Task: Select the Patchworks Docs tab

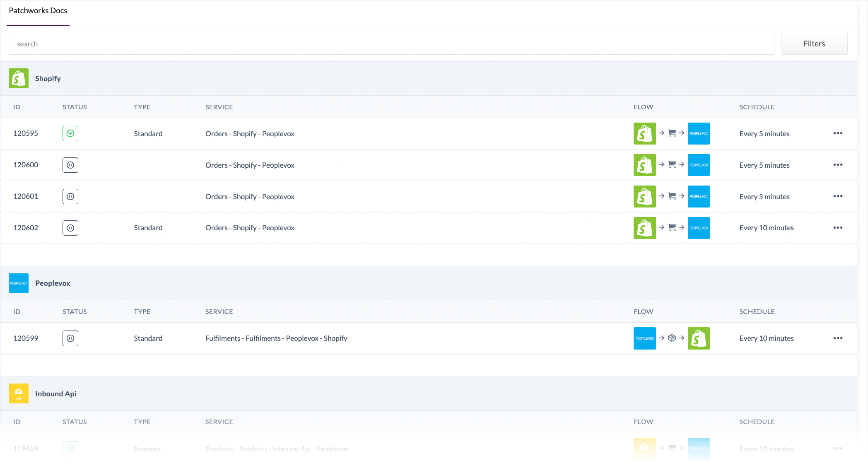Action: click(x=38, y=11)
